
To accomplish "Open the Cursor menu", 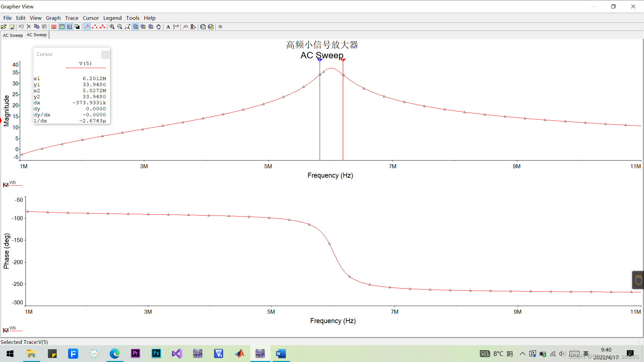I will click(x=91, y=18).
